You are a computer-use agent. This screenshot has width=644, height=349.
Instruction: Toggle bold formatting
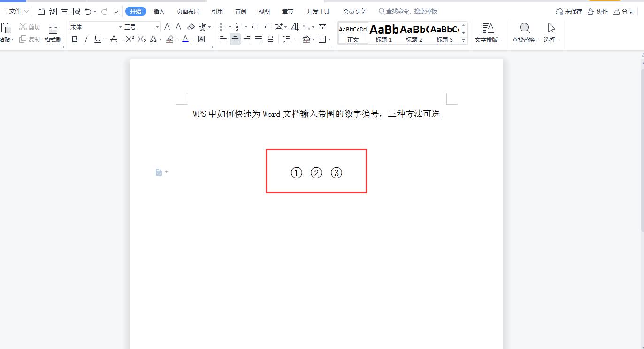tap(75, 39)
